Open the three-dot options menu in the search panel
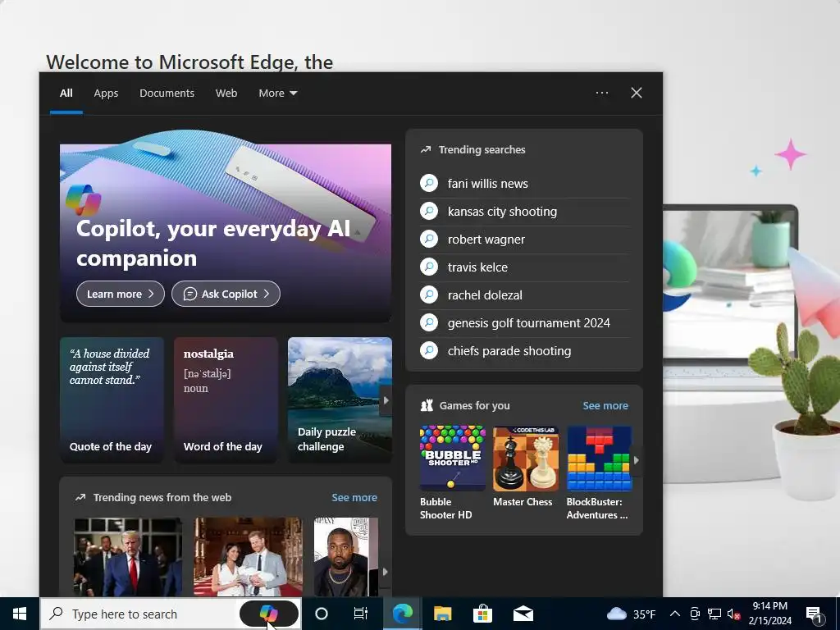840x630 pixels. click(602, 93)
